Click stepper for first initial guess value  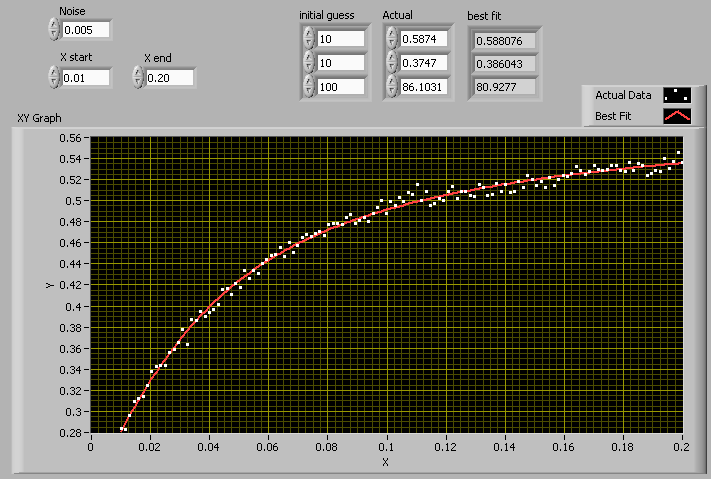[308, 40]
